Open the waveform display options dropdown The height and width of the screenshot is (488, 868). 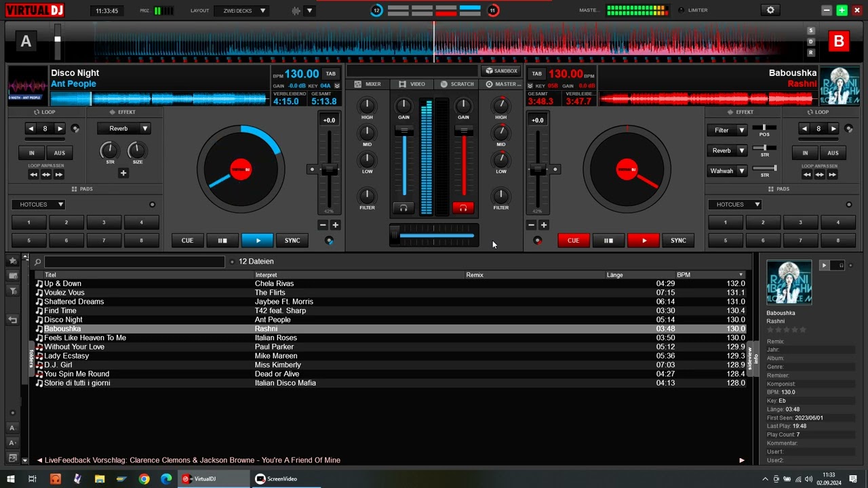(x=309, y=11)
